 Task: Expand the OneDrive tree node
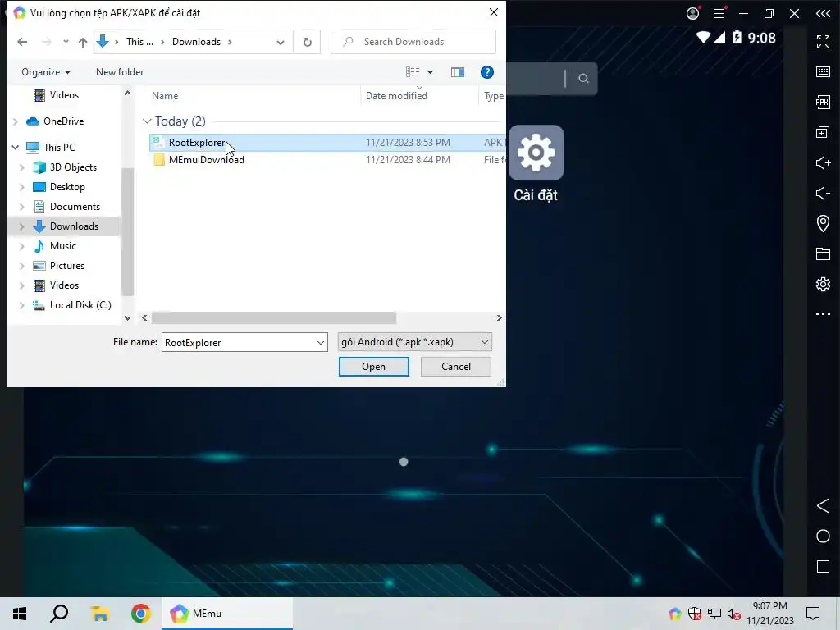tap(16, 121)
